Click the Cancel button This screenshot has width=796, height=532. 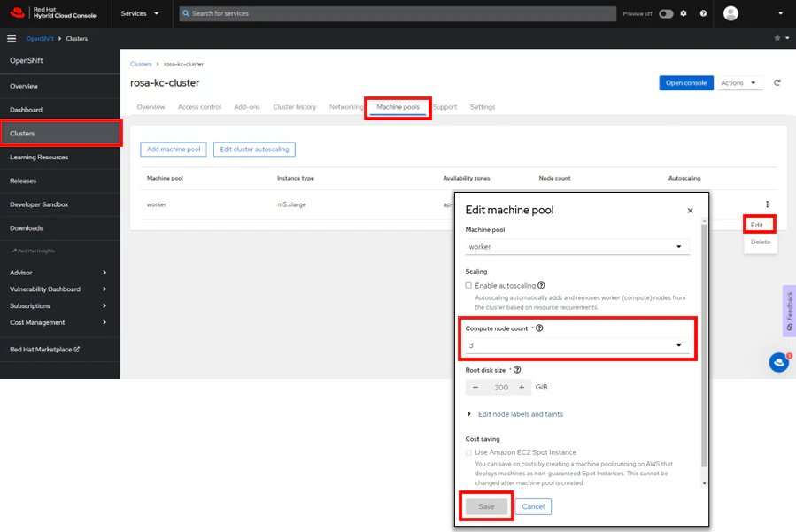pyautogui.click(x=533, y=506)
